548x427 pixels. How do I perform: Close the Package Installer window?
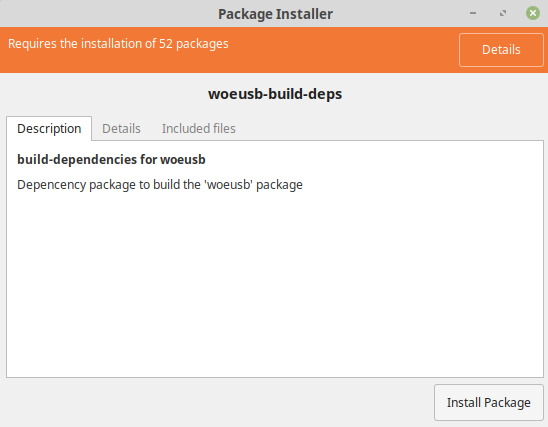pos(533,13)
